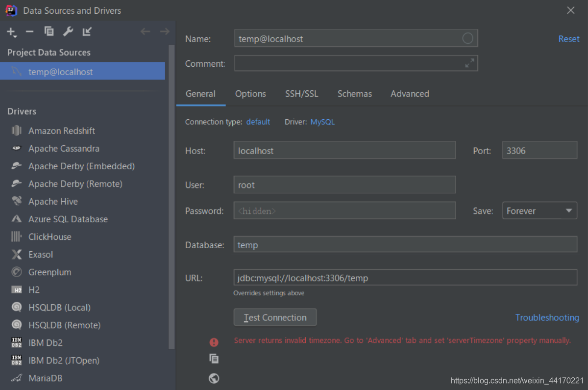The height and width of the screenshot is (390, 588).
Task: Switch to the Advanced tab
Action: [410, 94]
